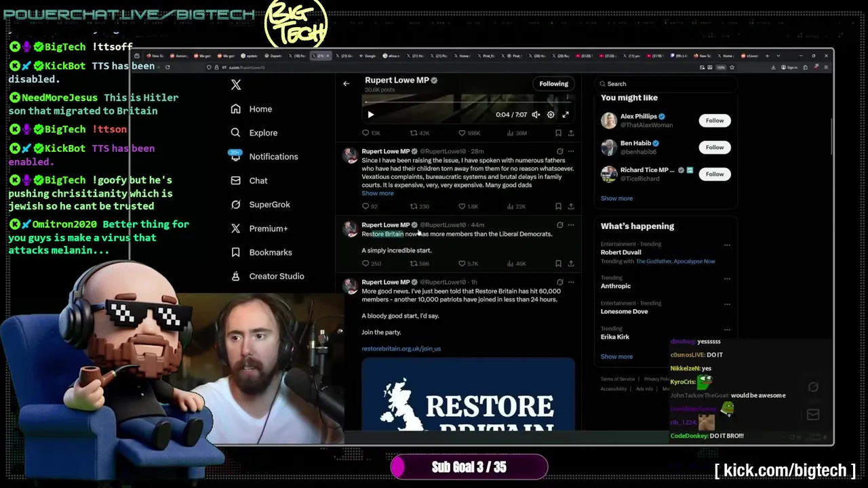Open Grok icon on '60,000 members' post
The image size is (868, 488).
(559, 282)
